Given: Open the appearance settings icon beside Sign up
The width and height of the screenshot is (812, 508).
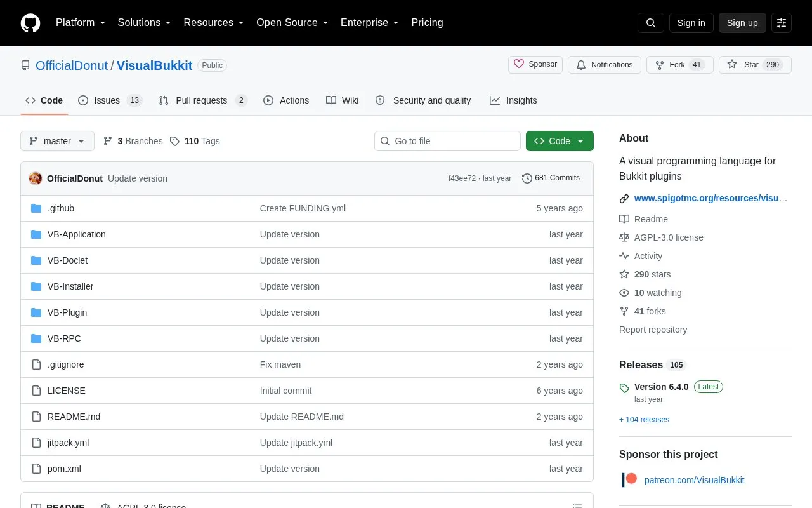Looking at the screenshot, I should point(782,23).
